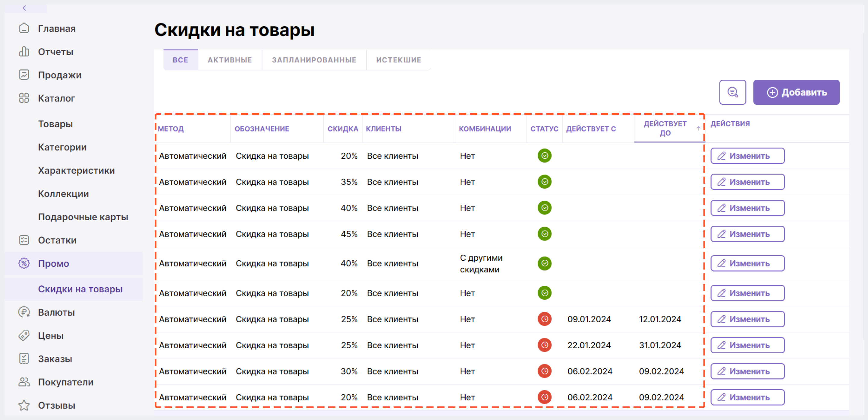Image resolution: width=868 pixels, height=420 pixels.
Task: Click the Добавить button
Action: (796, 92)
